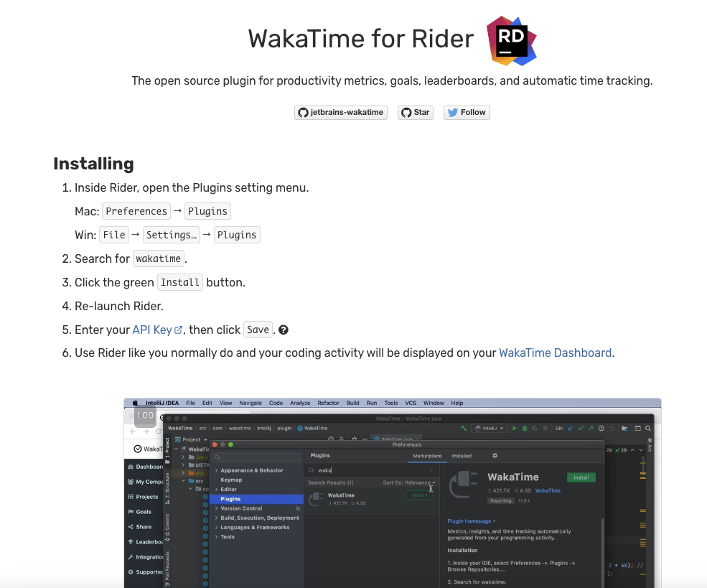Open the Navigate menu in IntelliJ menu bar
This screenshot has height=588, width=707.
pos(251,403)
